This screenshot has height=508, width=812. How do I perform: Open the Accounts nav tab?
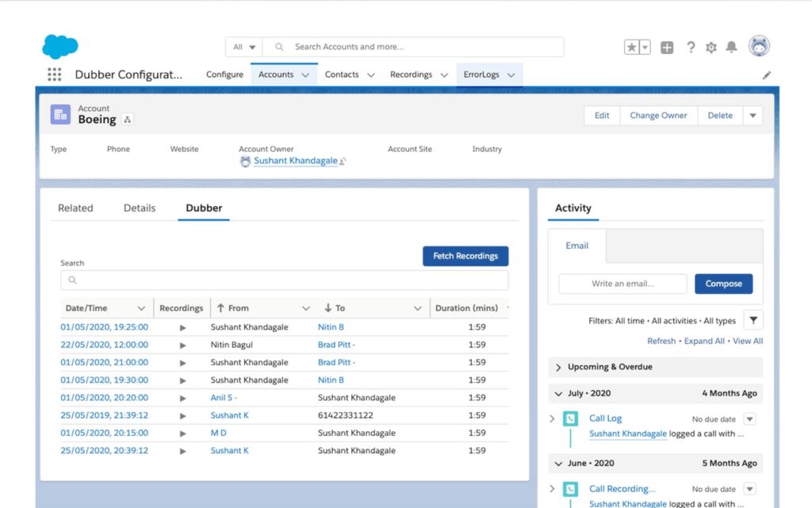[276, 74]
